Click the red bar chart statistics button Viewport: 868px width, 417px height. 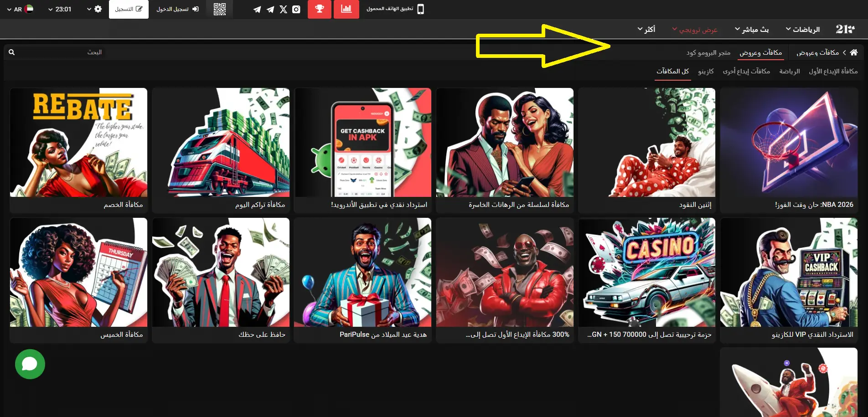[346, 9]
